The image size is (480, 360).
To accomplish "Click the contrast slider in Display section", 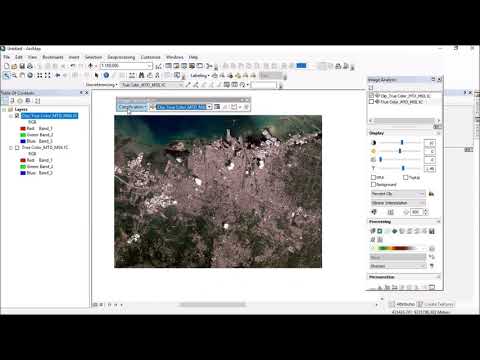I will coord(399,143).
